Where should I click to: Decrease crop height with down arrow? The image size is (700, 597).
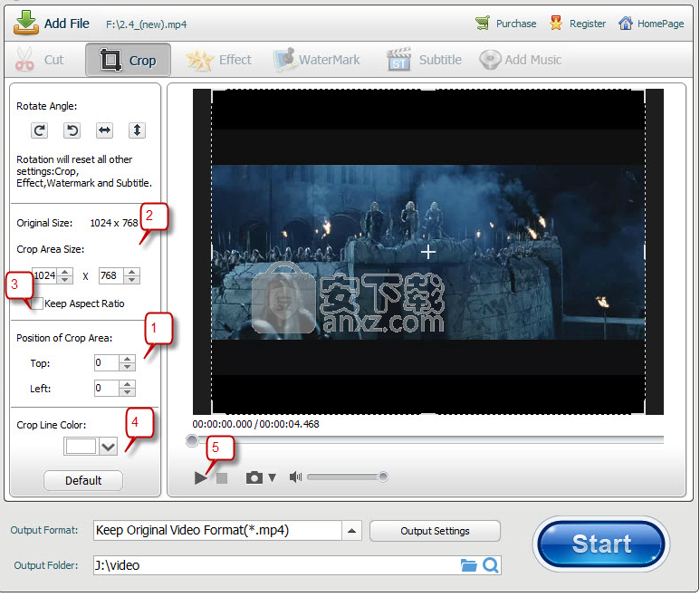[131, 280]
